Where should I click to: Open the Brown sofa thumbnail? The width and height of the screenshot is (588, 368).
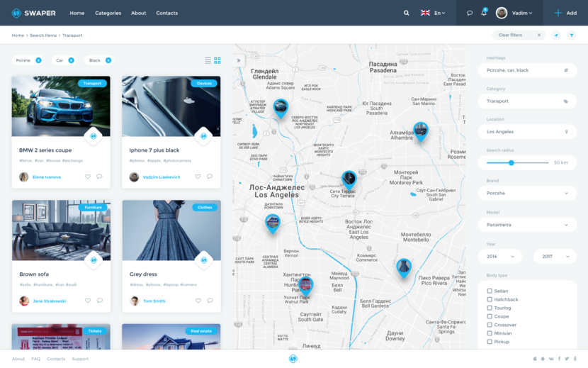pos(61,230)
